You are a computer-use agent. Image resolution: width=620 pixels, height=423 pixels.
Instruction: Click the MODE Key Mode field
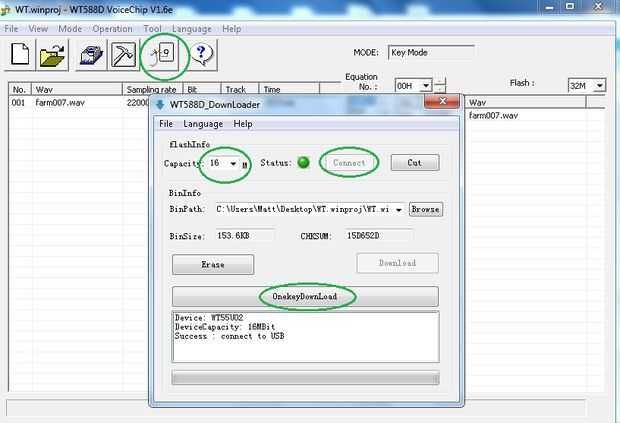[431, 53]
